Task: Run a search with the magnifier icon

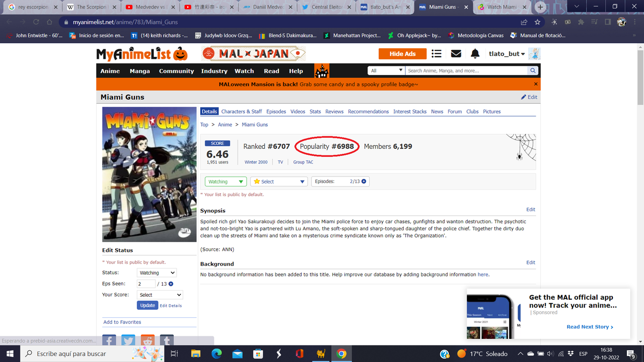Action: click(x=532, y=70)
